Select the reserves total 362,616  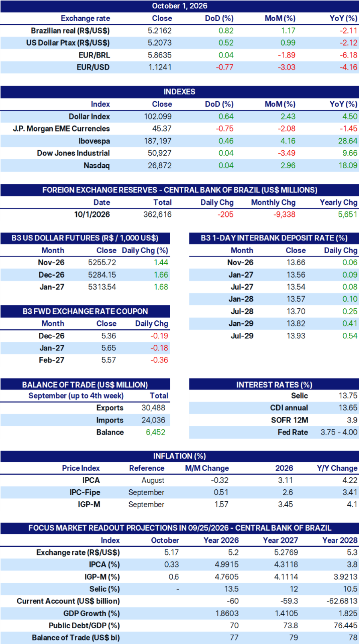tap(157, 215)
